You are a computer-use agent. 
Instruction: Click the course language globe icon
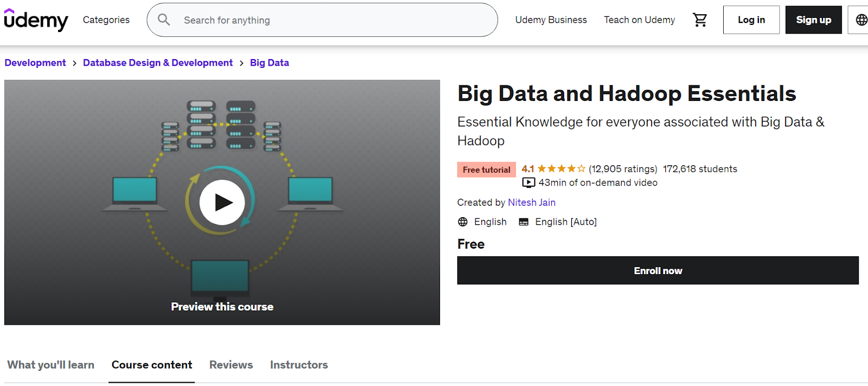coord(463,222)
